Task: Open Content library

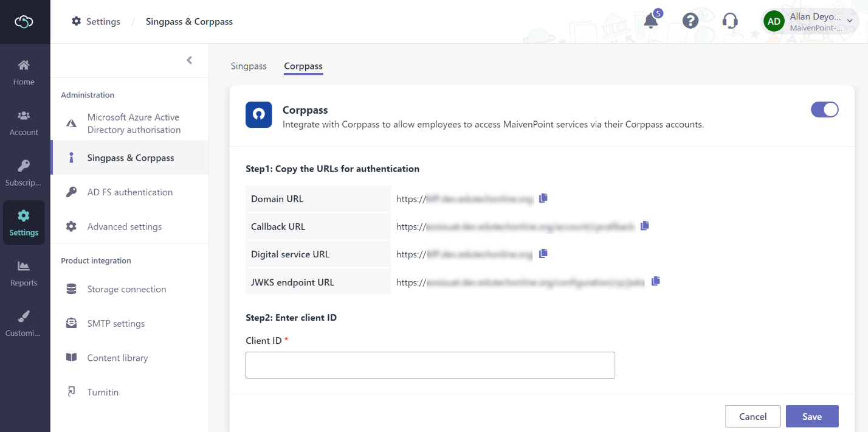Action: (x=129, y=358)
